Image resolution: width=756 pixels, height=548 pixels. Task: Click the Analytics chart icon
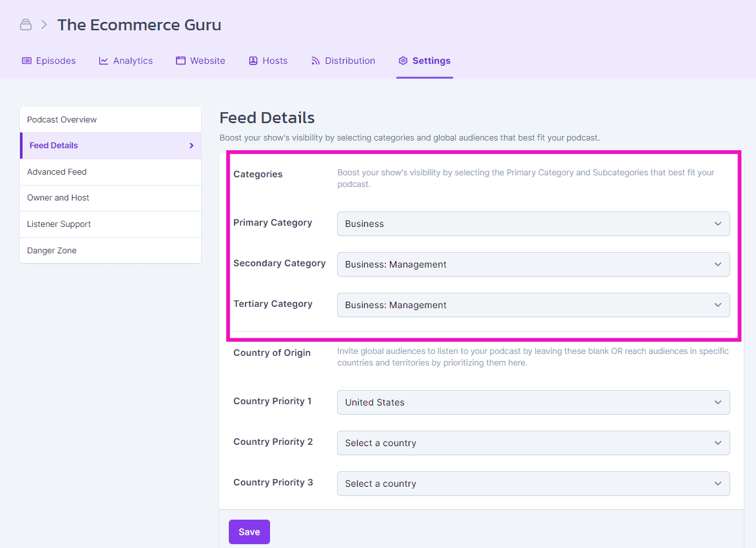pyautogui.click(x=104, y=61)
